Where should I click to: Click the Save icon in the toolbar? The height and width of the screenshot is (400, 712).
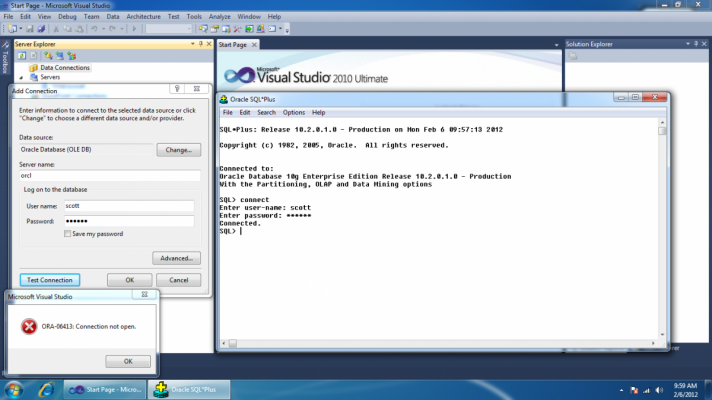[30, 29]
